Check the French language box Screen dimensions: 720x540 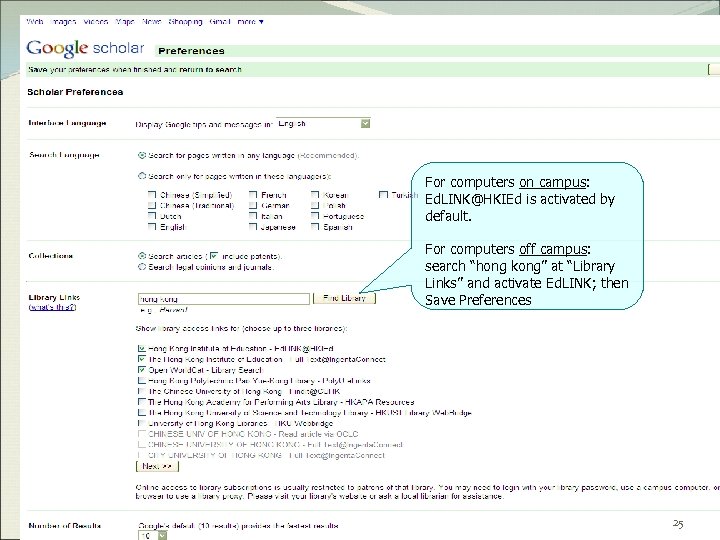253,195
